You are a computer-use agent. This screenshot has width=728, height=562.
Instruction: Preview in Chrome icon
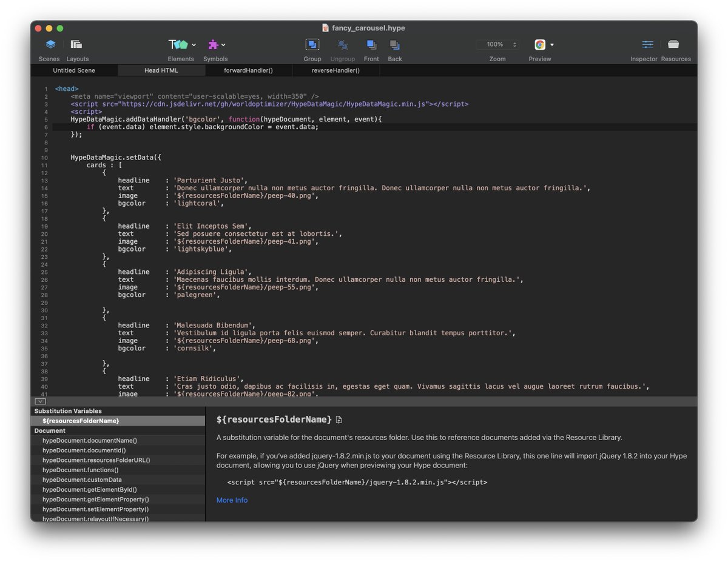pos(540,44)
